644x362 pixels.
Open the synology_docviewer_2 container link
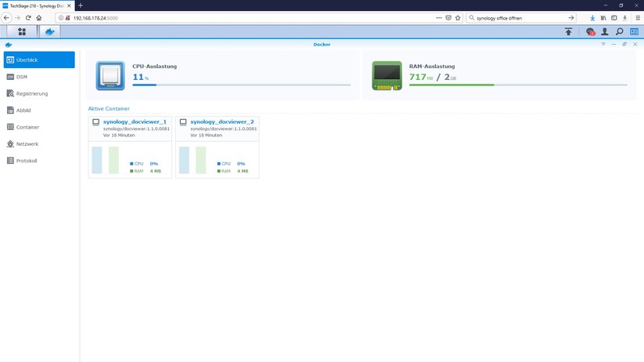coord(221,122)
